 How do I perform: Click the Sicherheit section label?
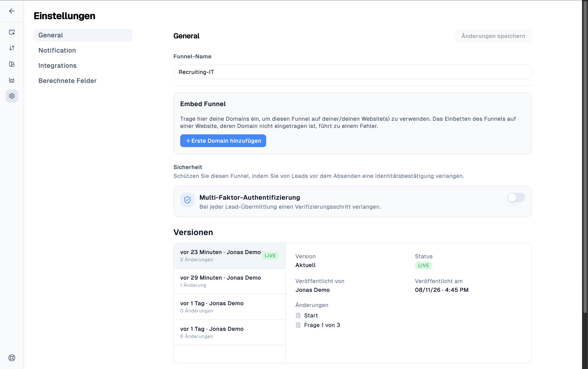pos(188,167)
